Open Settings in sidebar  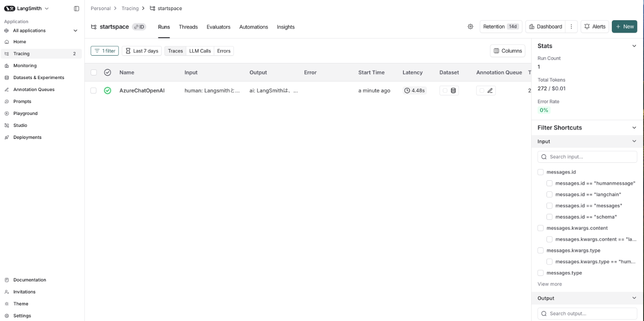coord(41,316)
